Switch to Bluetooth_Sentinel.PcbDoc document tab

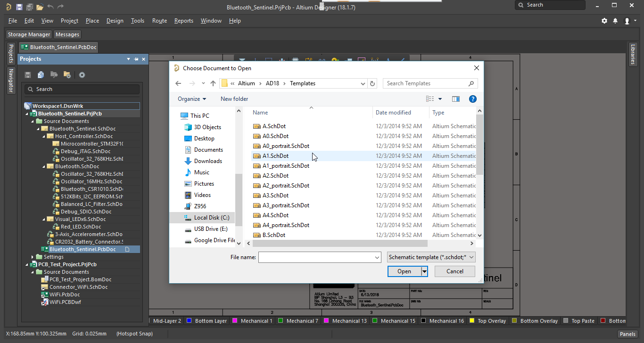pos(58,47)
